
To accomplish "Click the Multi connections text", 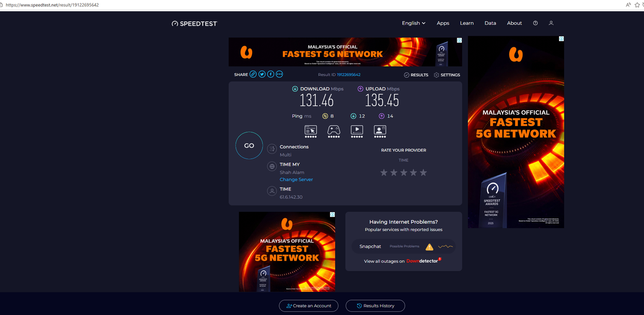I will tap(285, 155).
